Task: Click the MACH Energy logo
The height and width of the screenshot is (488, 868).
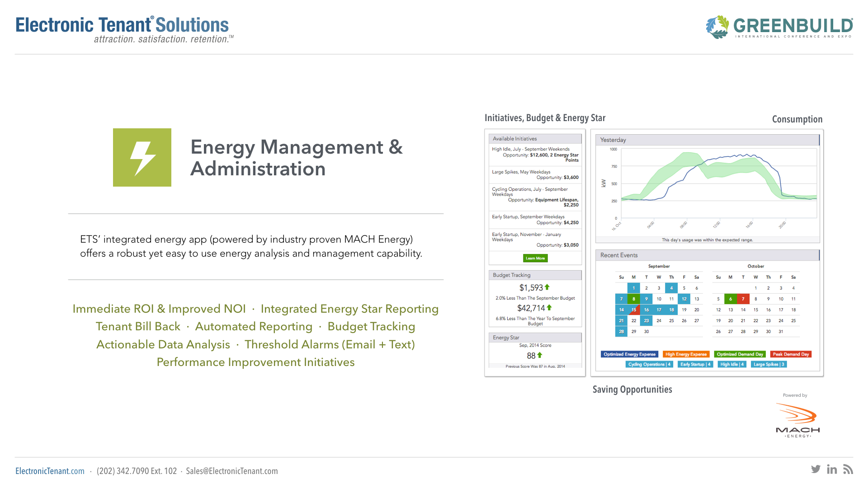Action: point(797,420)
